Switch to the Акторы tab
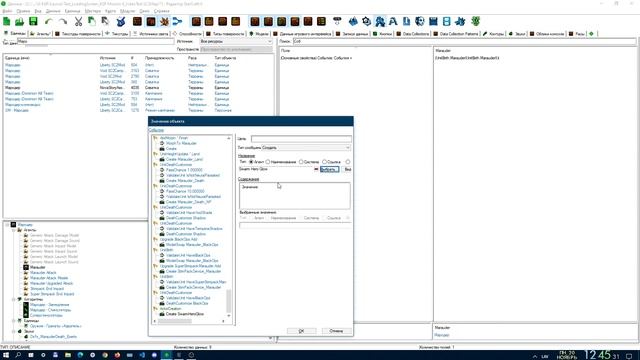This screenshot has width=640, height=360. point(40,34)
